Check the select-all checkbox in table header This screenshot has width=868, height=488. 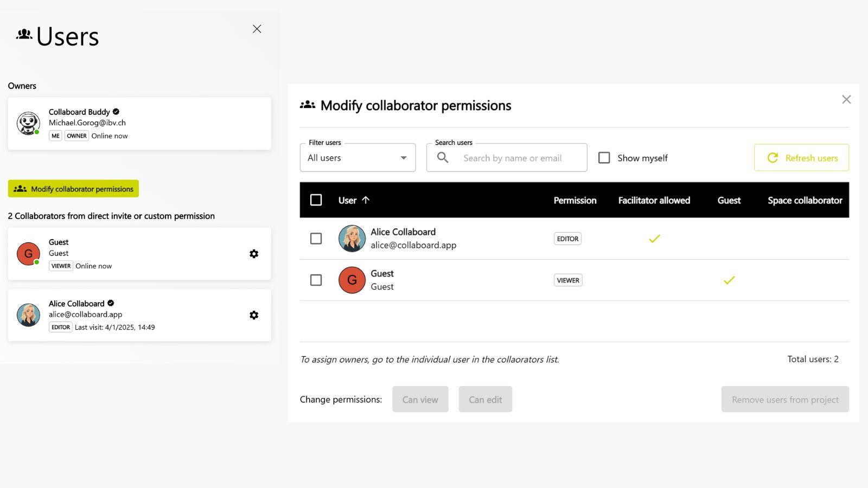point(316,200)
